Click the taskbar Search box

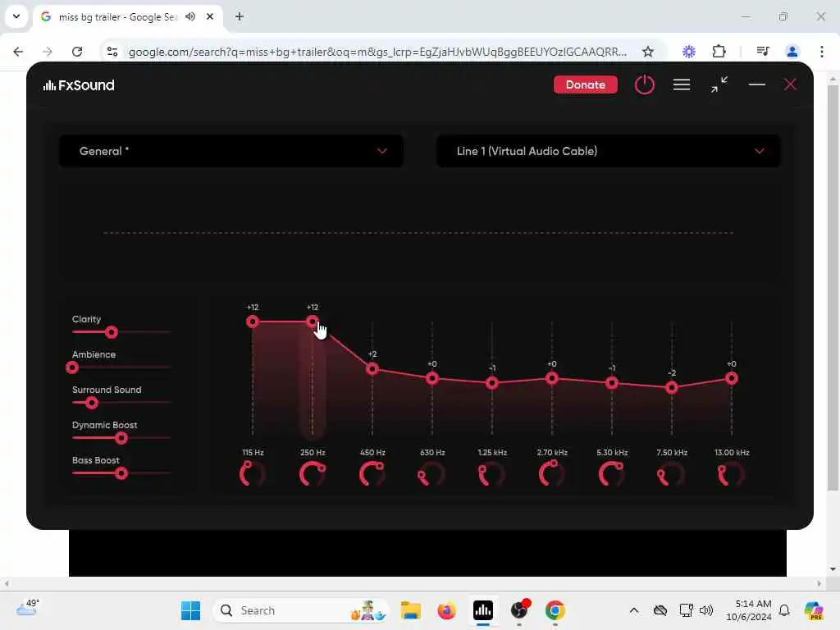[x=300, y=610]
